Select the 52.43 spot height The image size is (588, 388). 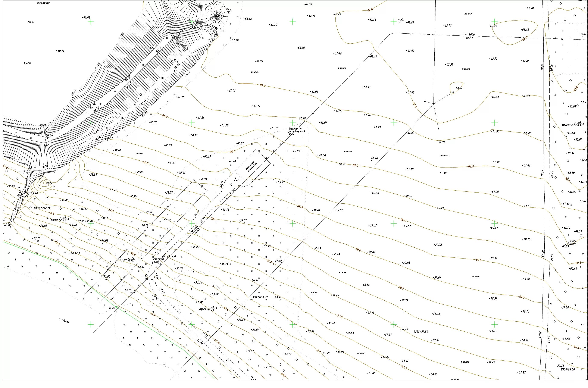112,308
